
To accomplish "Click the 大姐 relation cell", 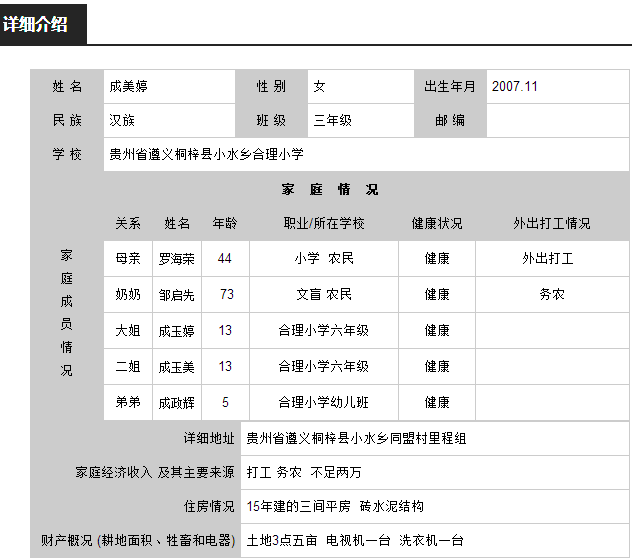I will coord(128,331).
